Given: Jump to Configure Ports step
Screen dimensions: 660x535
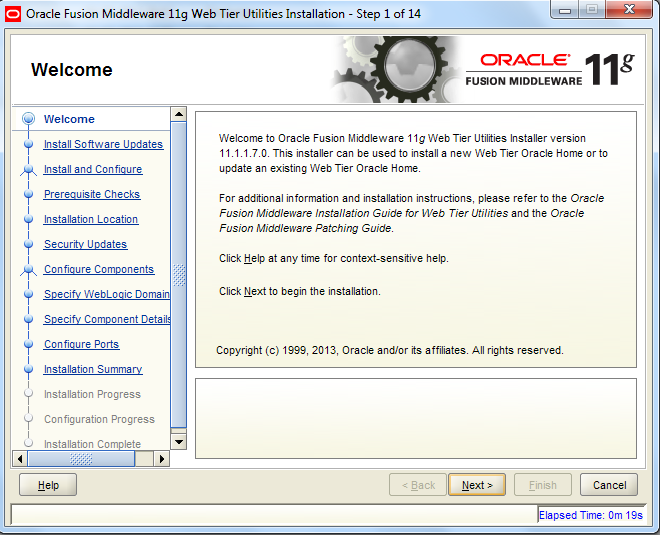Looking at the screenshot, I should (82, 344).
